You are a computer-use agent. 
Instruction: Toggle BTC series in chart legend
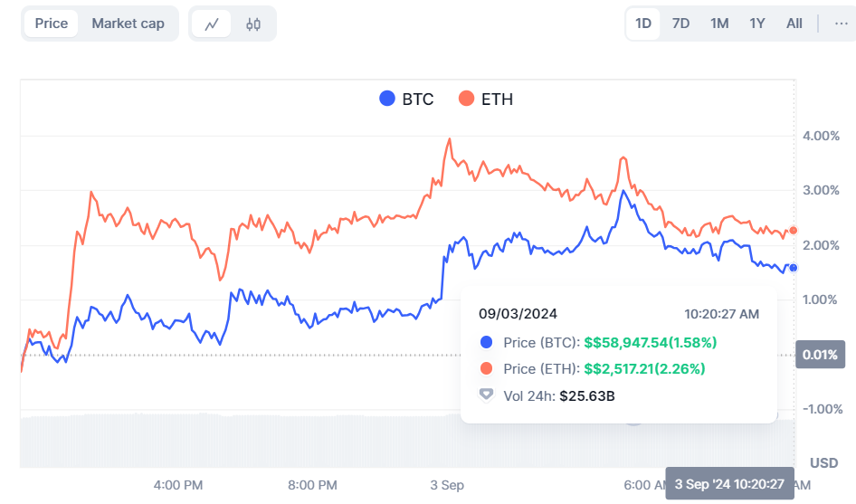click(x=407, y=99)
